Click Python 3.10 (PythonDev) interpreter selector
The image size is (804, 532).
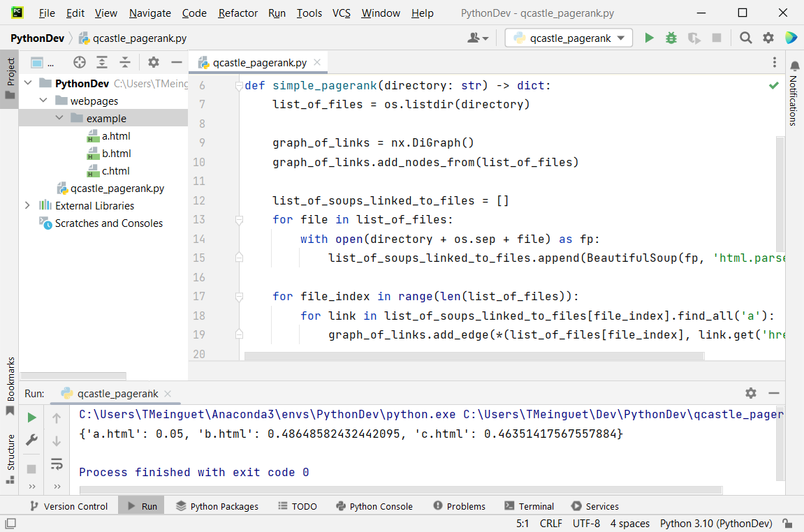715,524
